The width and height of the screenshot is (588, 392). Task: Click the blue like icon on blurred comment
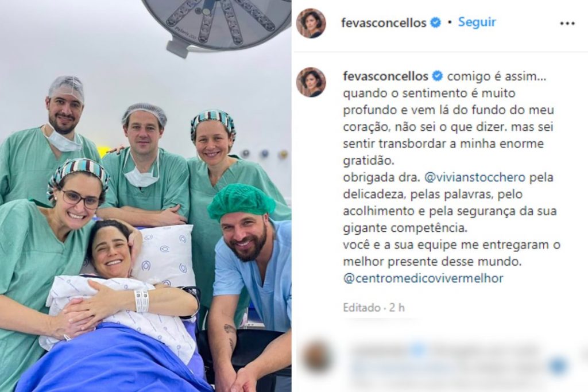point(558,366)
